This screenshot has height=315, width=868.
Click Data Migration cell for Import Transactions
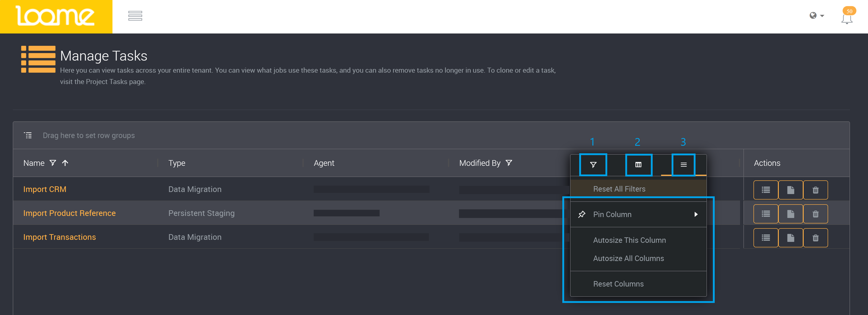[195, 237]
